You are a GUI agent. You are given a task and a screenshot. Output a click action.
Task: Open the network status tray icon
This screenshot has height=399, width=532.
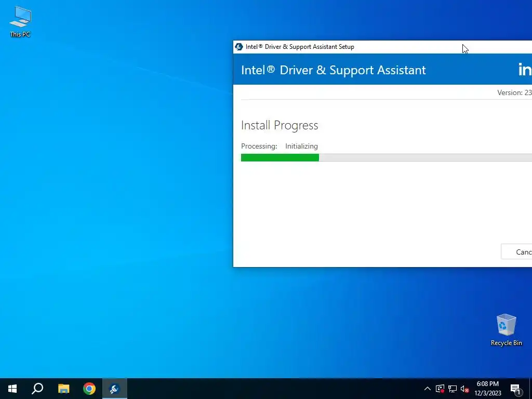(x=453, y=389)
